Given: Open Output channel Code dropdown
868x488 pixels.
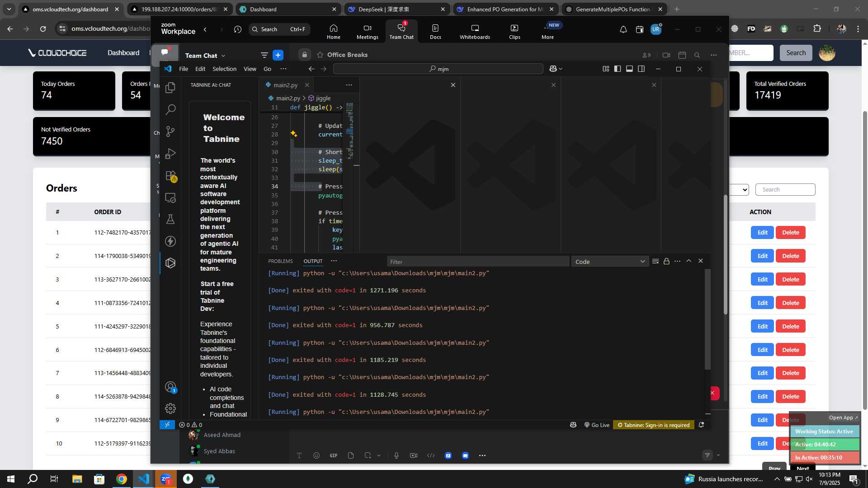Looking at the screenshot, I should click(x=610, y=262).
